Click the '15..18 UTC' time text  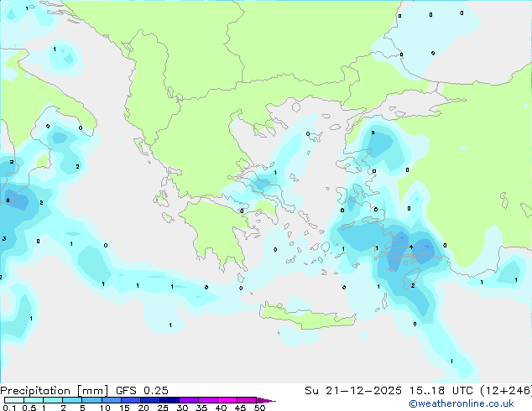440,391
